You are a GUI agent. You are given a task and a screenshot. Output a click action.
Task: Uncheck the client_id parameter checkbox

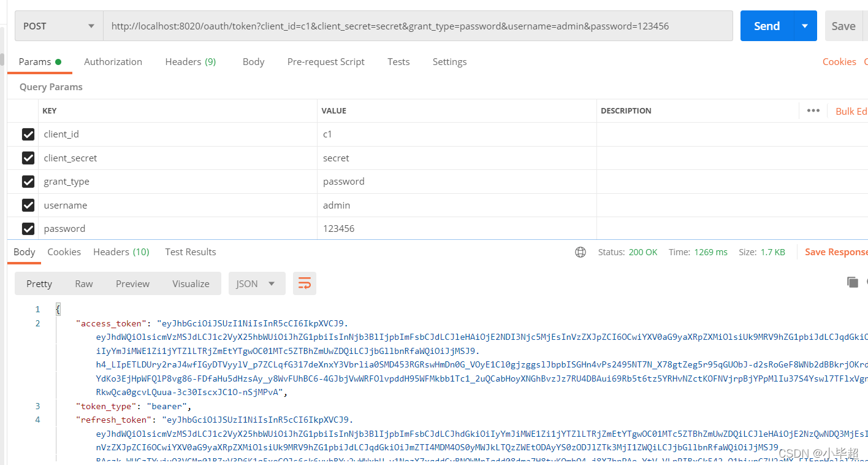(x=28, y=134)
